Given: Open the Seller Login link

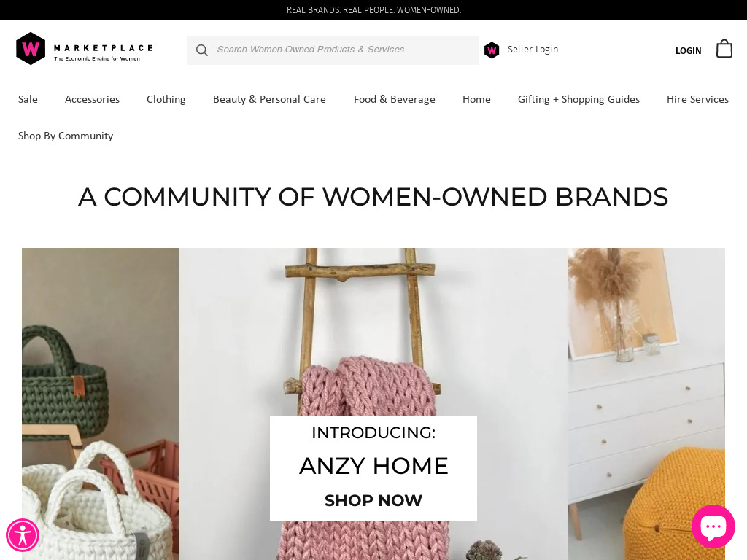Looking at the screenshot, I should pyautogui.click(x=533, y=50).
